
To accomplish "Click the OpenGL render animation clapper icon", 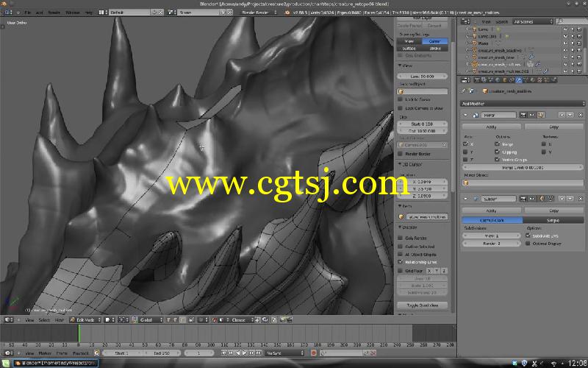I will pos(290,320).
